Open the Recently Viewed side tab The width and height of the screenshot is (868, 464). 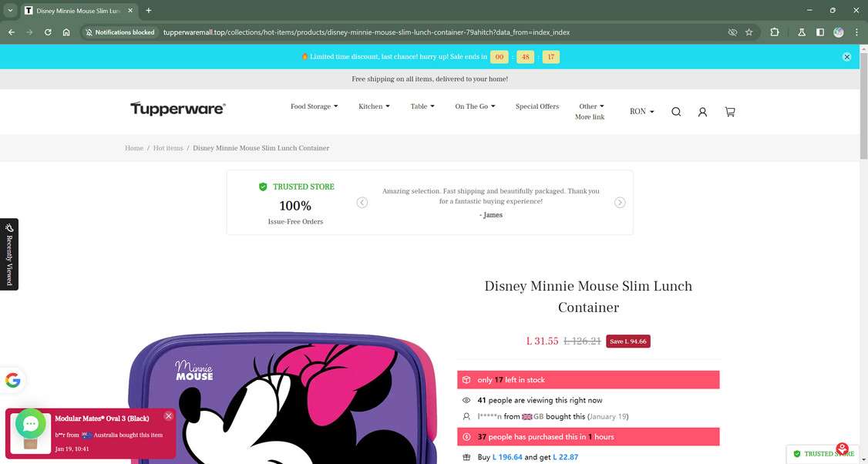8,254
